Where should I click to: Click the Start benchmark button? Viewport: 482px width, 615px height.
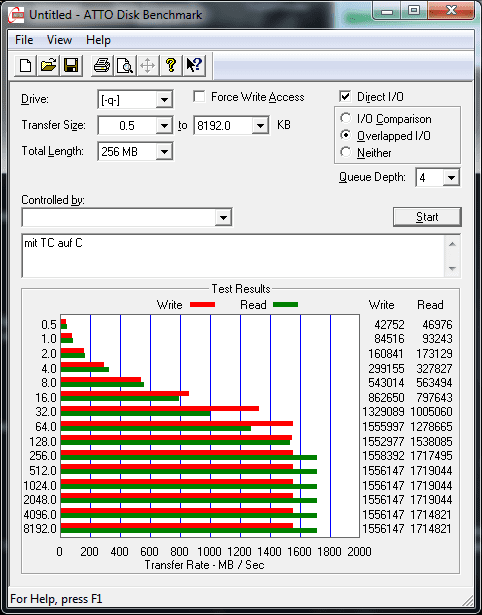point(427,217)
